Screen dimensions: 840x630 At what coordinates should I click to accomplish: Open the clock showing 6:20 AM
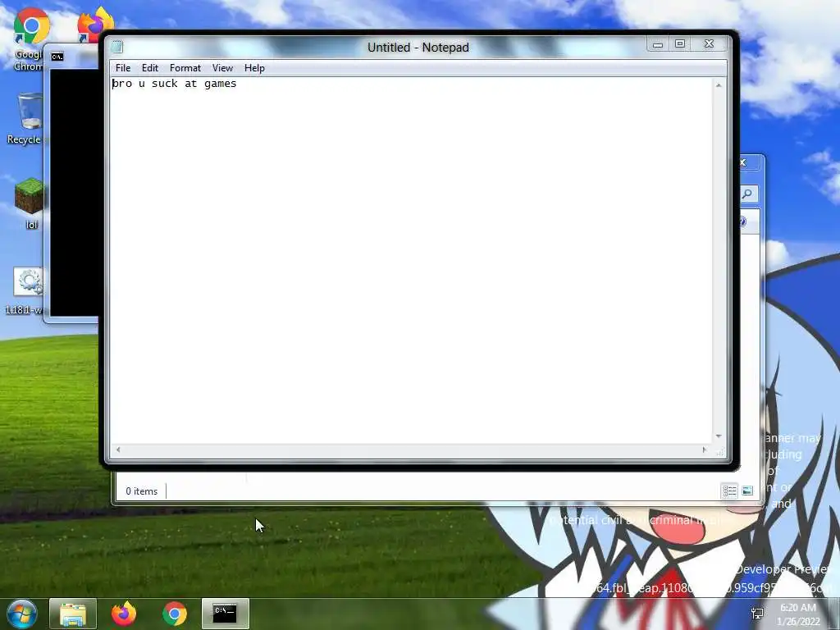click(797, 614)
